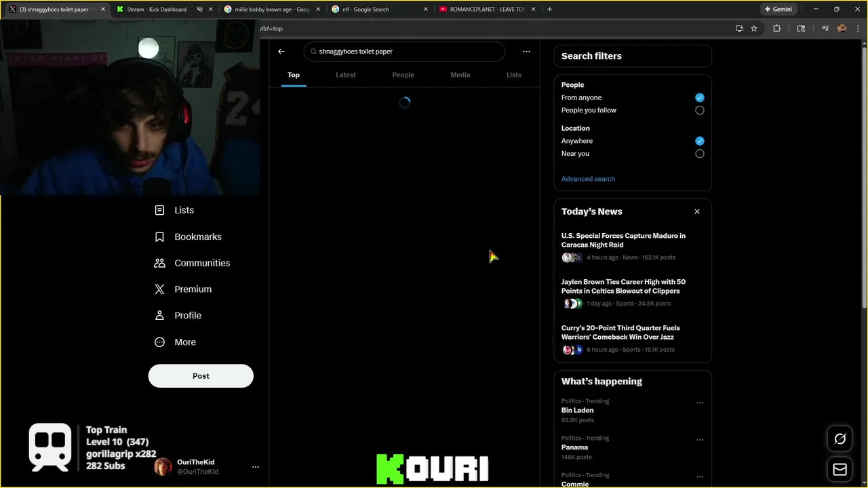
Task: Open the Chrome profile avatar
Action: (842, 28)
